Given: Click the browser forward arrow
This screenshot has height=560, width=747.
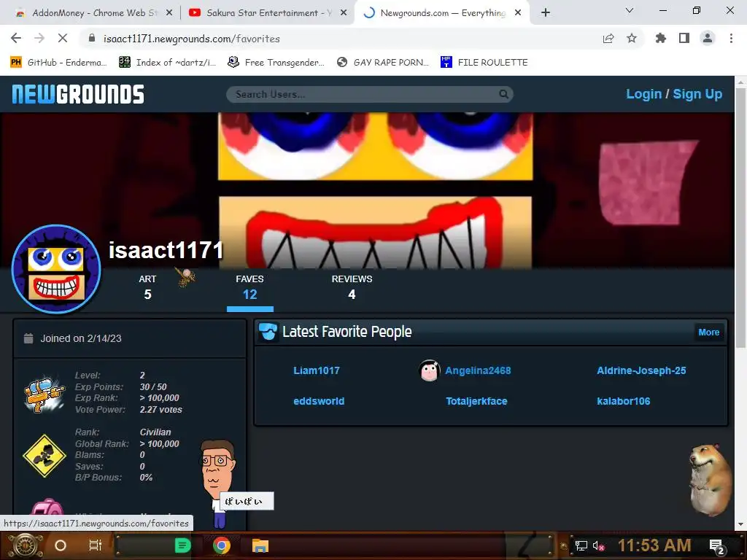Looking at the screenshot, I should coord(39,39).
